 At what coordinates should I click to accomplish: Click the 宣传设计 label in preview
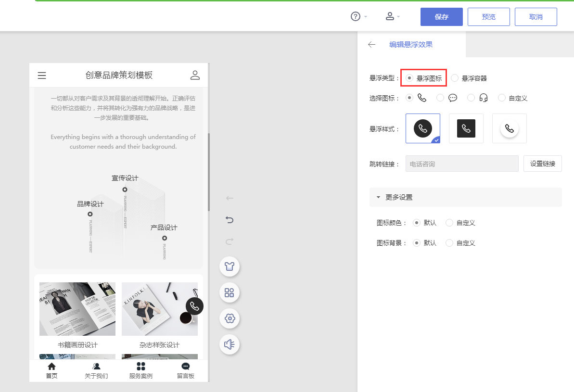pyautogui.click(x=125, y=178)
